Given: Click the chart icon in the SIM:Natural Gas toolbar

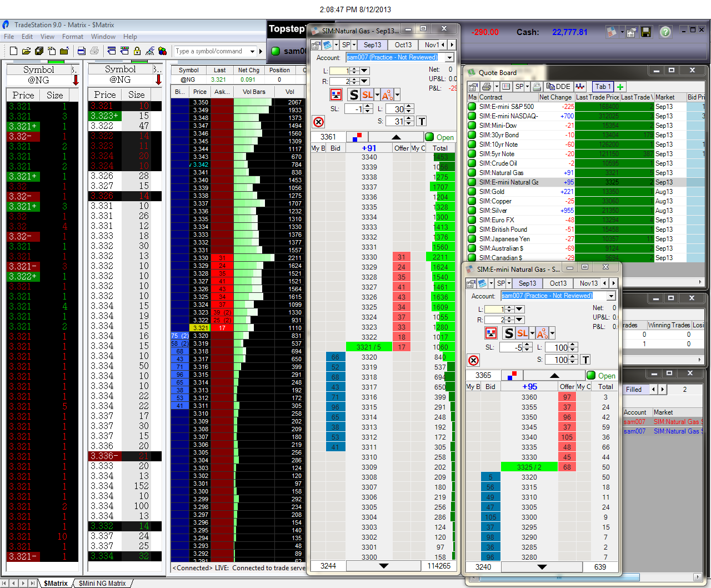Looking at the screenshot, I should (327, 45).
